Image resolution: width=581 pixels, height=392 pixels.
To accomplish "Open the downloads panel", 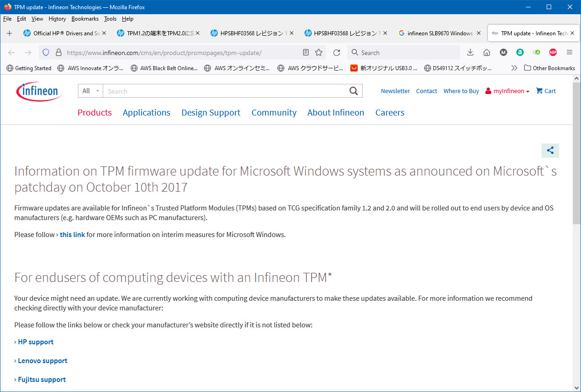I will pos(470,53).
